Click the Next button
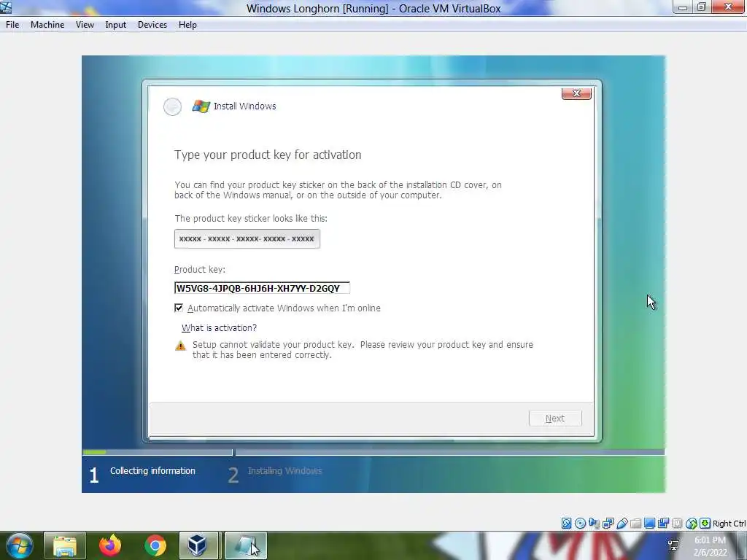 point(555,418)
